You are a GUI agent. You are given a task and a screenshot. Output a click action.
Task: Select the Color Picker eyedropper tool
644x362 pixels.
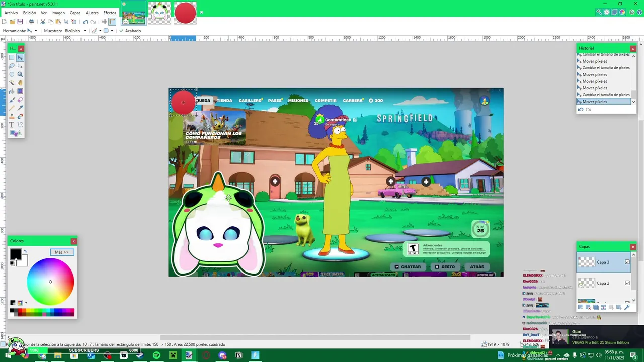[20, 108]
